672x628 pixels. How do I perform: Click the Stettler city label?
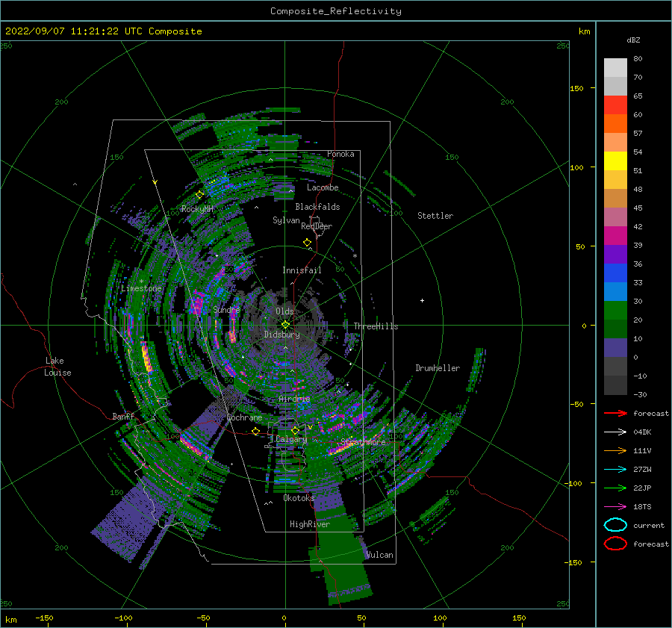(x=435, y=216)
